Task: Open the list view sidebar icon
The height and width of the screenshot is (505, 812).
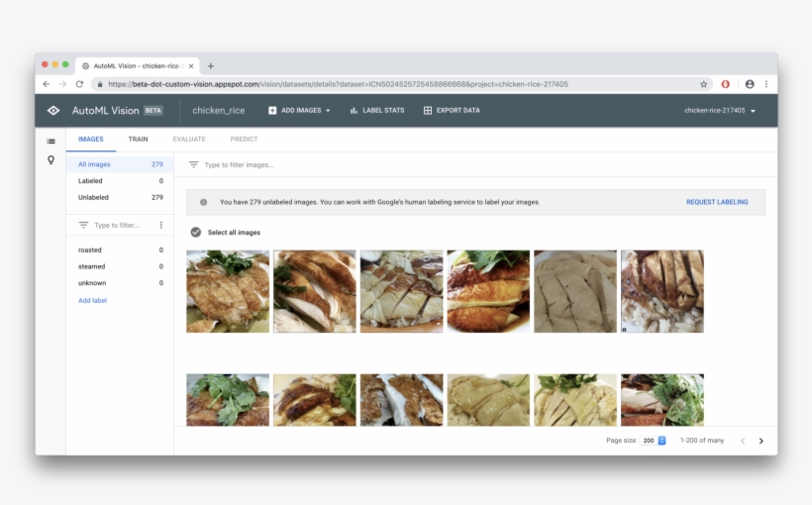Action: [x=51, y=142]
